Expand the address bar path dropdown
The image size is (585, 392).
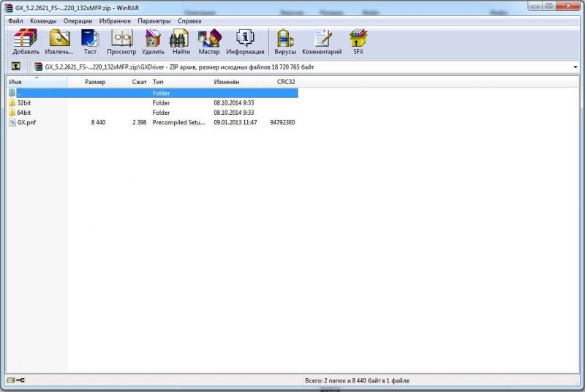tap(575, 67)
